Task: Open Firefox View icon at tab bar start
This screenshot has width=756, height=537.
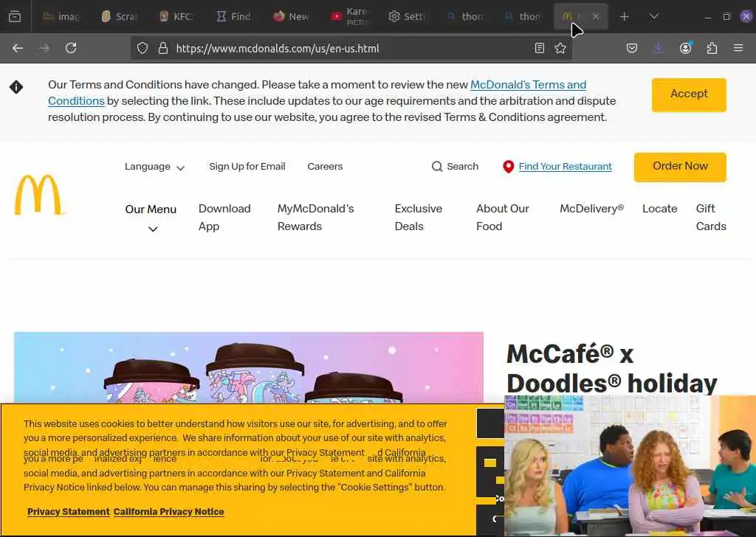Action: click(x=15, y=17)
